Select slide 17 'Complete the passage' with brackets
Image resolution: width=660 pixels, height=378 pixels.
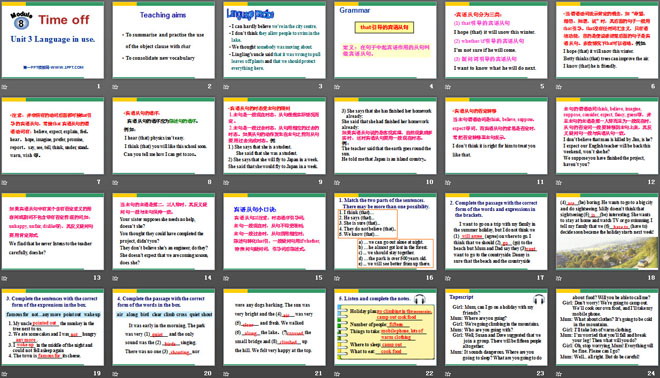point(496,232)
